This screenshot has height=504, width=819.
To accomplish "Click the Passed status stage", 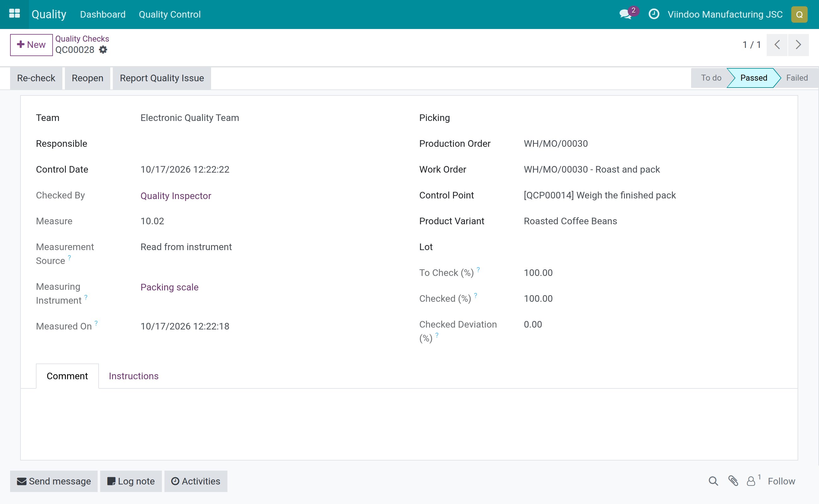I will coord(753,78).
